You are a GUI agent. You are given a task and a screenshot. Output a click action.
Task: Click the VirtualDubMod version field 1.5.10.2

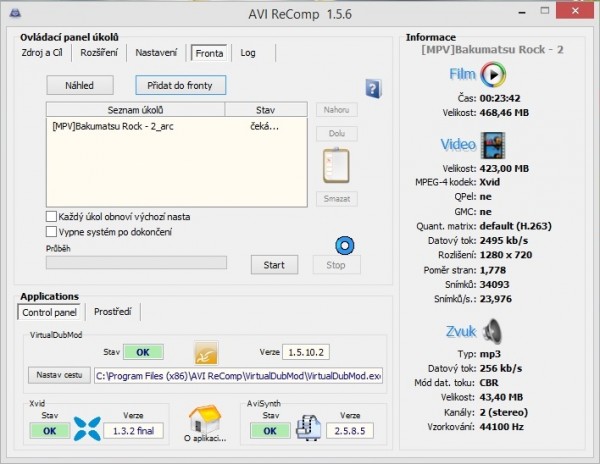[306, 352]
